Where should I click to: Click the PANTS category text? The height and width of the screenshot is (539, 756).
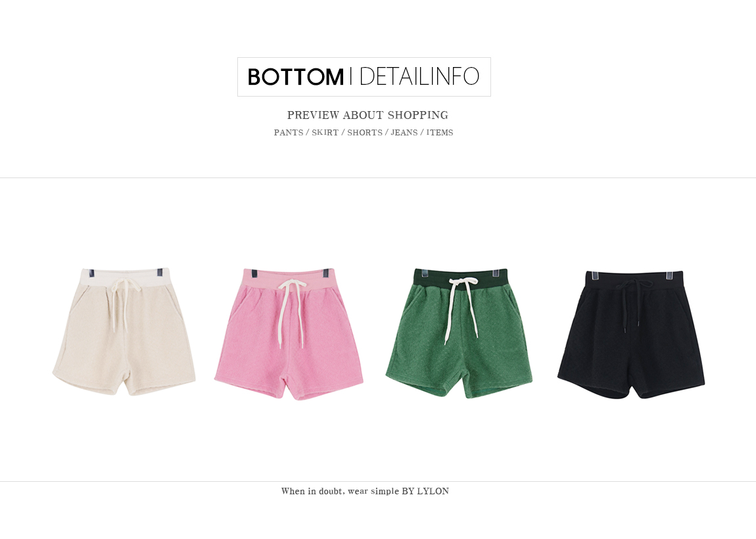[289, 133]
